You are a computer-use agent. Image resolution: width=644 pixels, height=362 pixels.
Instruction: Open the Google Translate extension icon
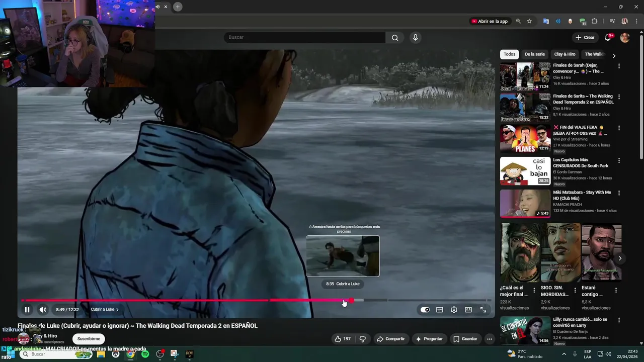(546, 21)
